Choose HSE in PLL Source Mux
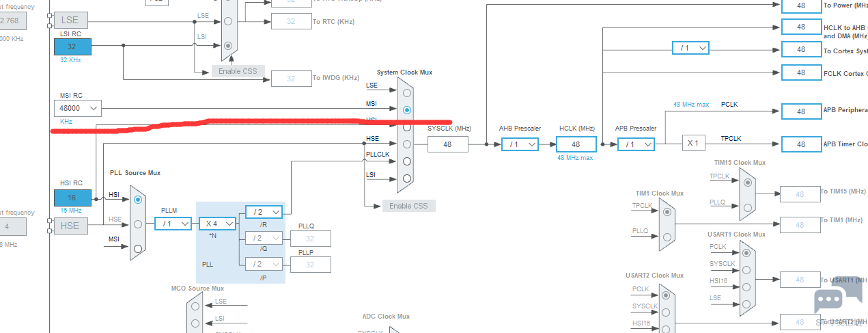This screenshot has width=868, height=333. click(138, 224)
